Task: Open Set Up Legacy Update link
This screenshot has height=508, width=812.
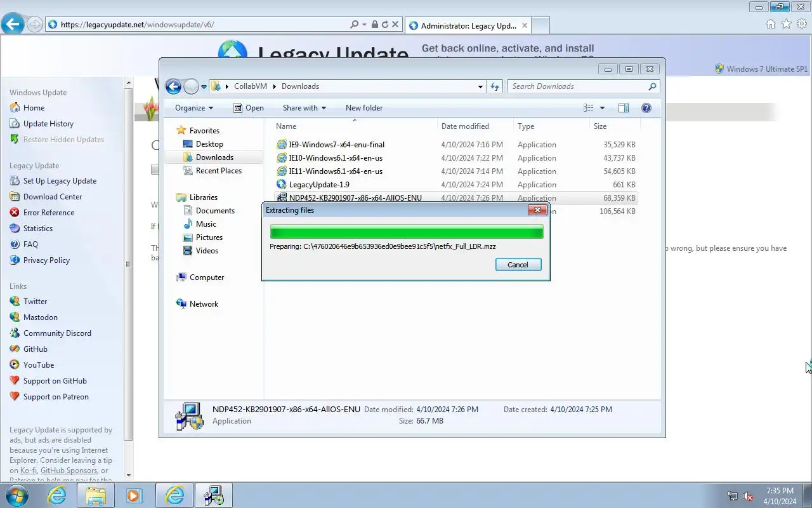Action: 60,181
